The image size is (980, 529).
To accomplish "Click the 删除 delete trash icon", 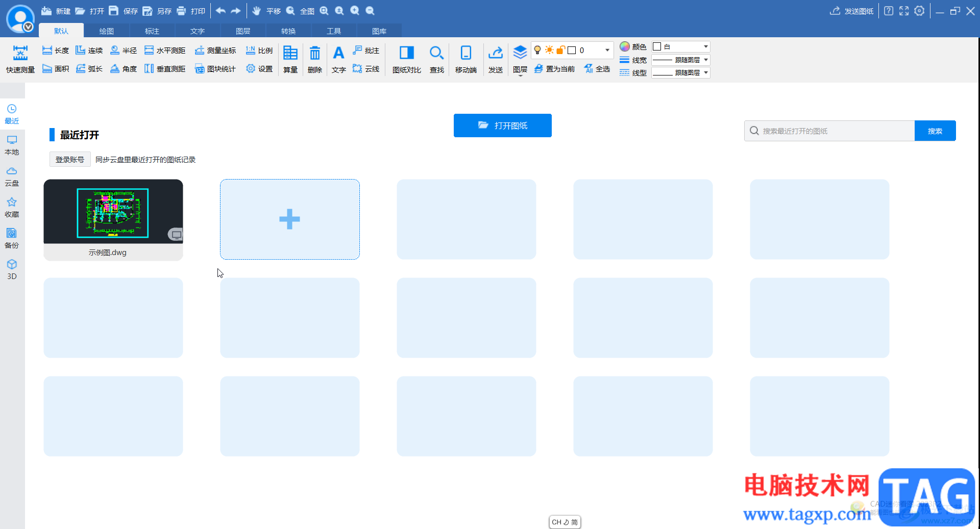I will tap(315, 59).
